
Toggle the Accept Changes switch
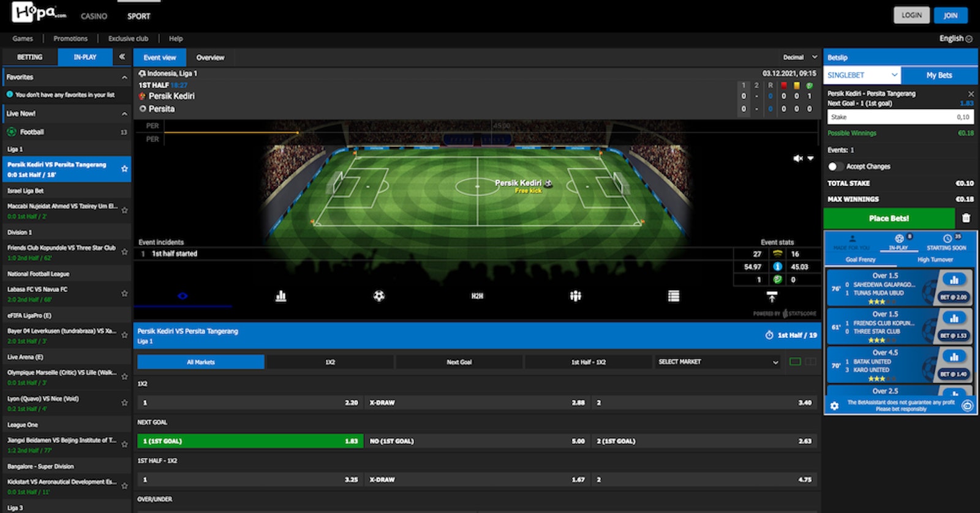pyautogui.click(x=833, y=167)
